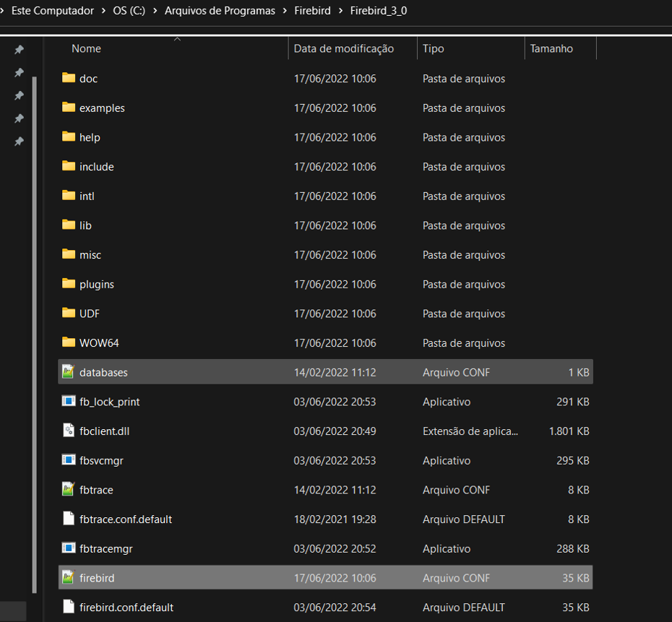
Task: Click the intl folder icon
Action: pyautogui.click(x=69, y=195)
